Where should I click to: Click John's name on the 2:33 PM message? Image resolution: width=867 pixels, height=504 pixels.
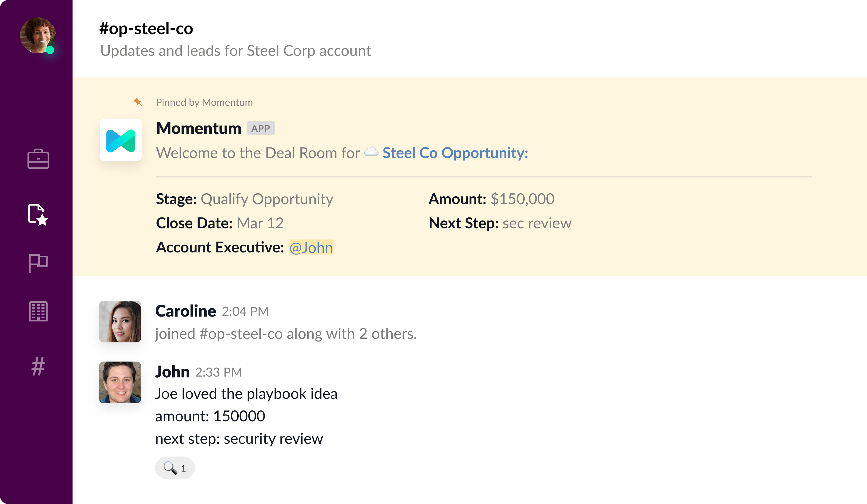pos(172,372)
